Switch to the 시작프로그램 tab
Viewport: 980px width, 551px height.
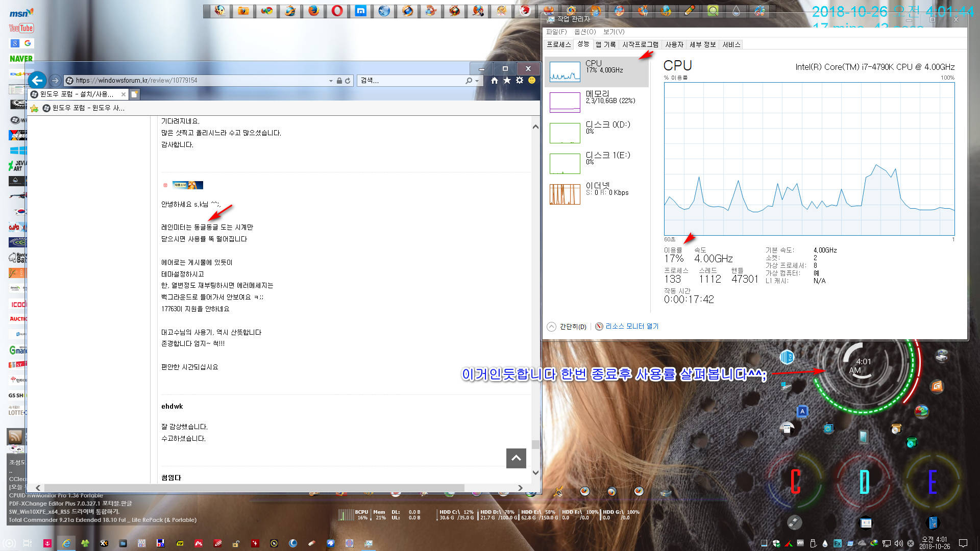(641, 44)
